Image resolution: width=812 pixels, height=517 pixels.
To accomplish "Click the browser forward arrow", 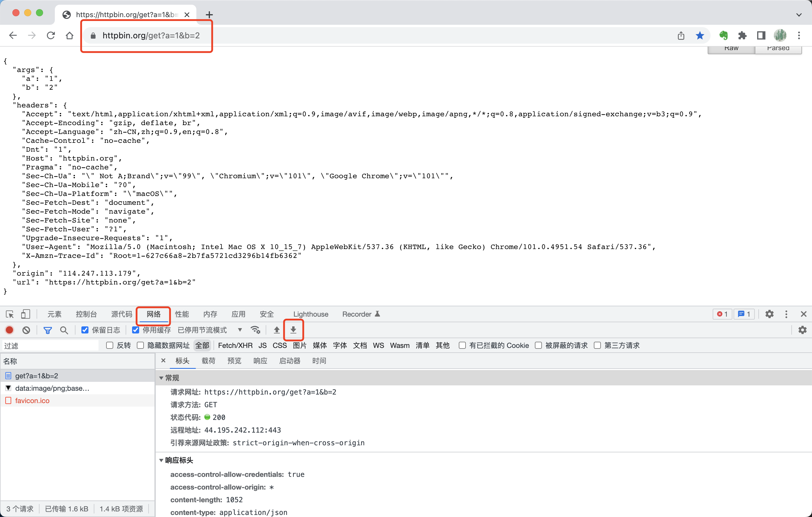I will click(x=32, y=35).
